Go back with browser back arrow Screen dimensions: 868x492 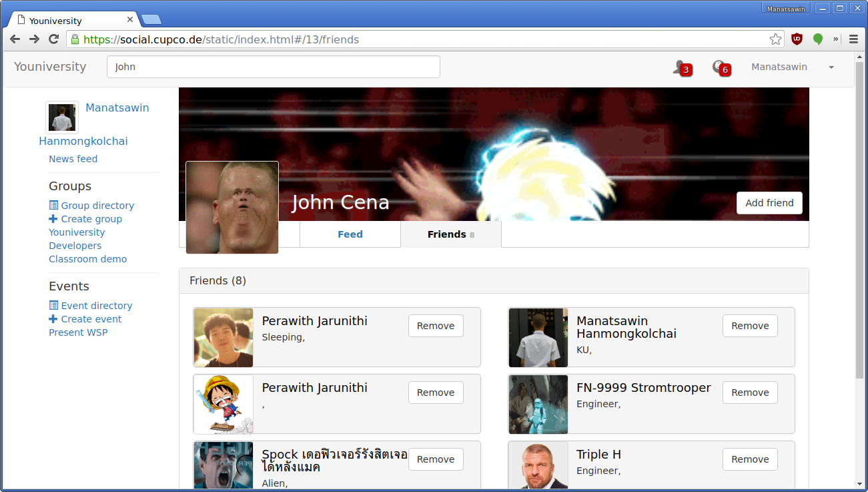(15, 39)
